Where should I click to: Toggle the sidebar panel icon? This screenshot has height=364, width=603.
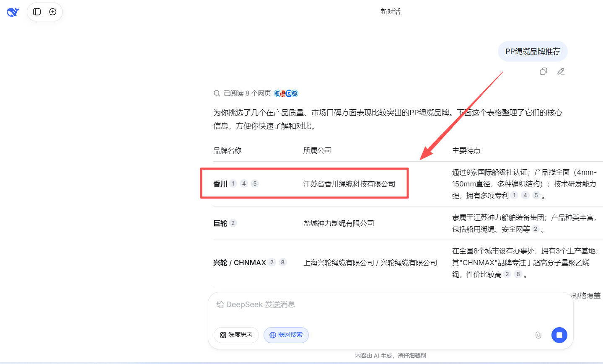[x=37, y=12]
